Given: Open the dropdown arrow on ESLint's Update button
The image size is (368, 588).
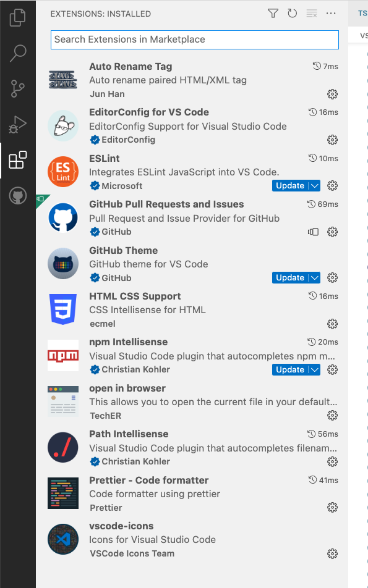Looking at the screenshot, I should tap(315, 185).
